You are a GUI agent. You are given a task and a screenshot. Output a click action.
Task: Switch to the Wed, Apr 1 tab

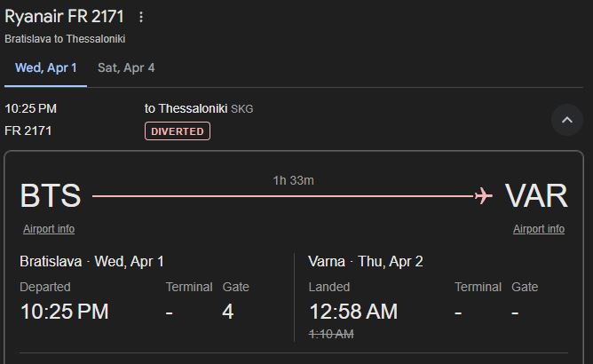coord(45,67)
